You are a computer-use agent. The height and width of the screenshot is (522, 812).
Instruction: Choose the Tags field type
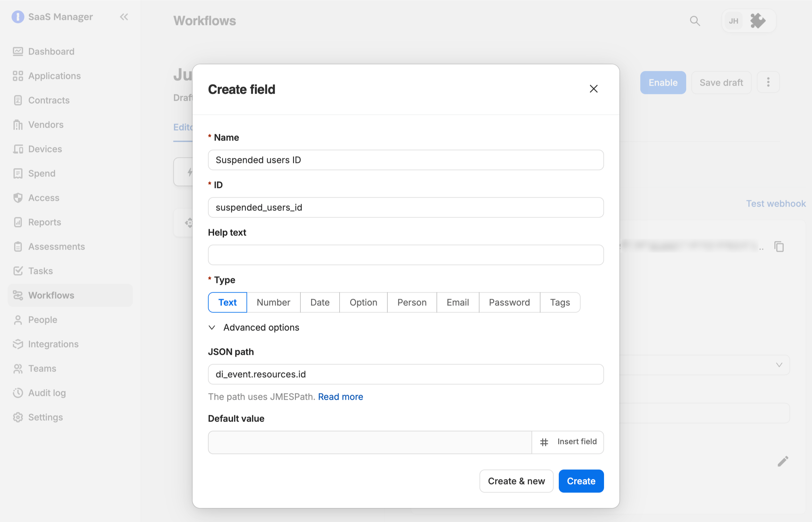(x=560, y=302)
